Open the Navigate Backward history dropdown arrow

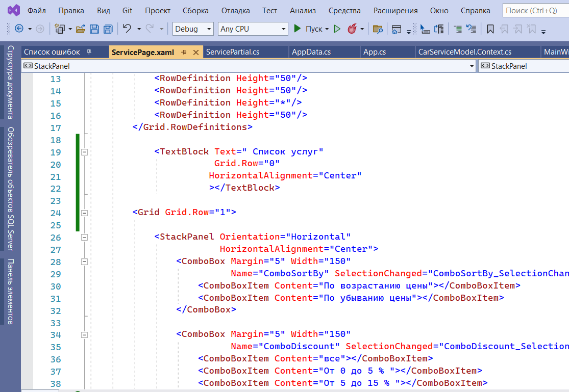pyautogui.click(x=30, y=29)
